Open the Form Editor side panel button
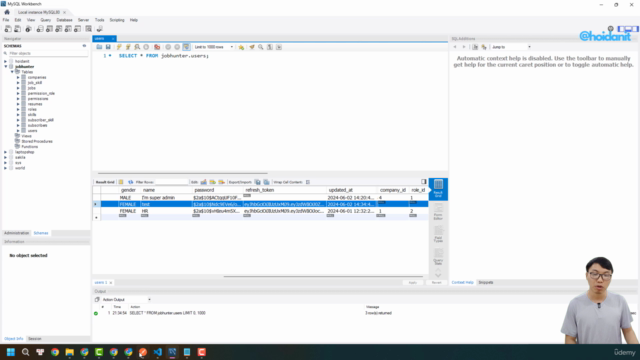 [x=438, y=212]
